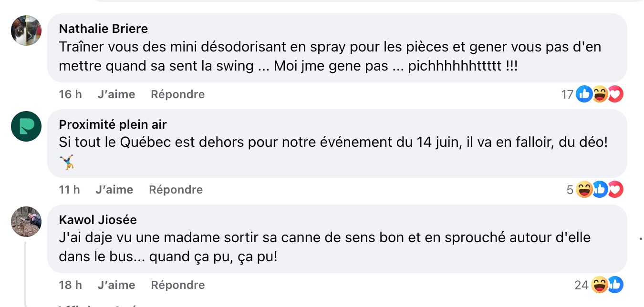Open Kawol Jiosée's profile photo
644x307 pixels.
(x=26, y=222)
